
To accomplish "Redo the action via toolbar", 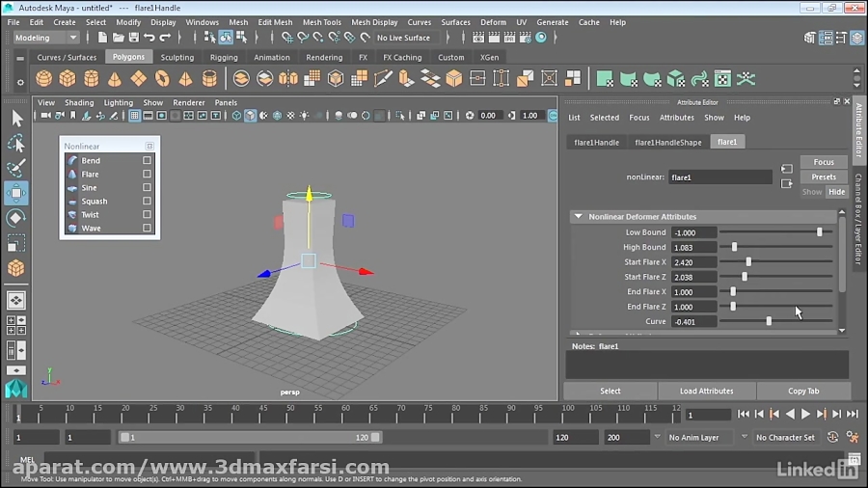I will click(x=165, y=38).
